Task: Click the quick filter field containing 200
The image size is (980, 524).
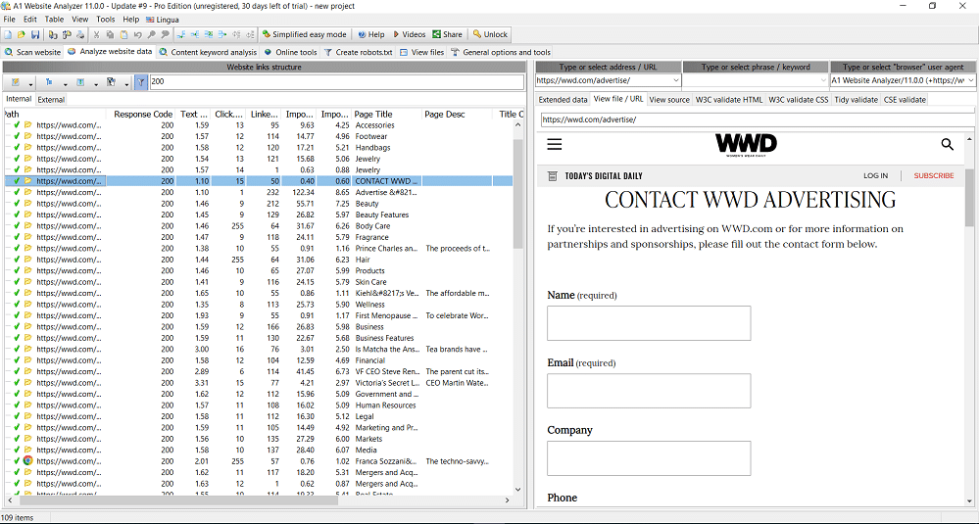Action: (x=336, y=81)
